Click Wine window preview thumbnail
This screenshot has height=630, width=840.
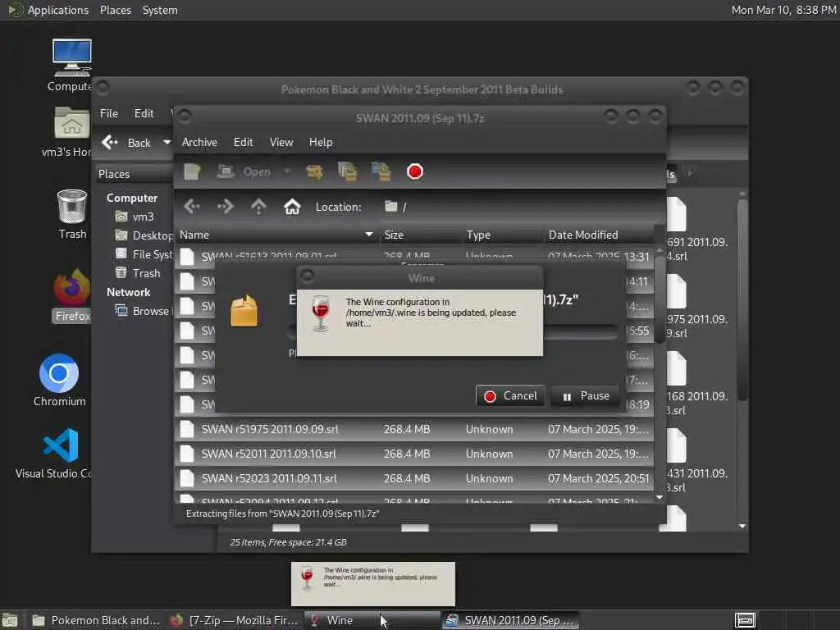pyautogui.click(x=373, y=583)
